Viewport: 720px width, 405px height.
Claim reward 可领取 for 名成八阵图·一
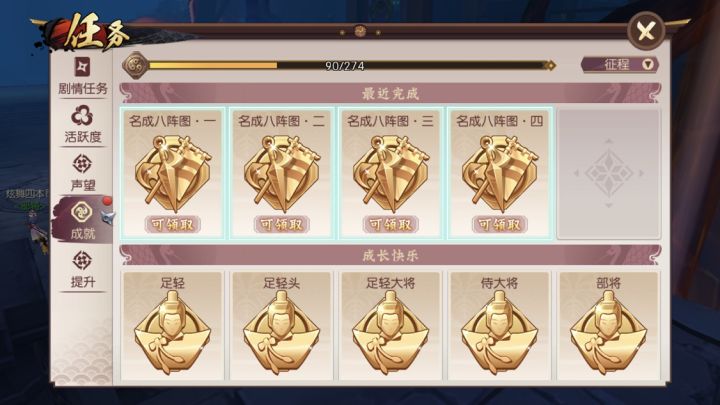coord(172,224)
